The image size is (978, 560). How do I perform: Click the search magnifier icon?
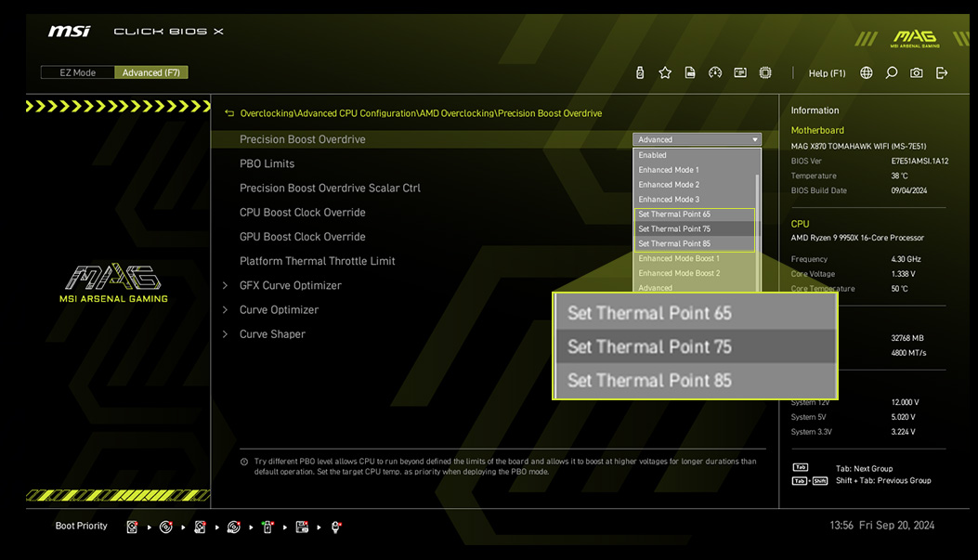[x=892, y=72]
